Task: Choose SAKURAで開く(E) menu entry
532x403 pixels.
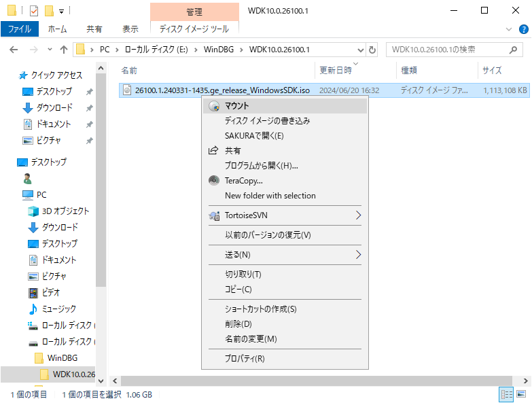Action: pos(285,136)
